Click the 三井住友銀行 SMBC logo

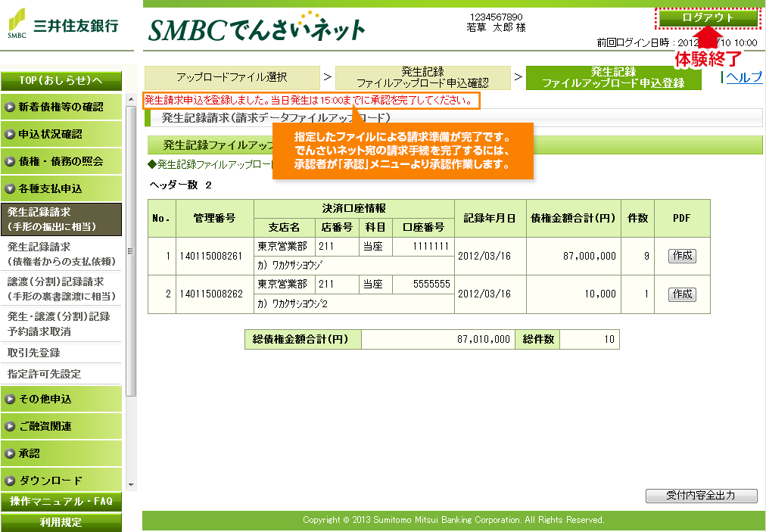click(63, 24)
